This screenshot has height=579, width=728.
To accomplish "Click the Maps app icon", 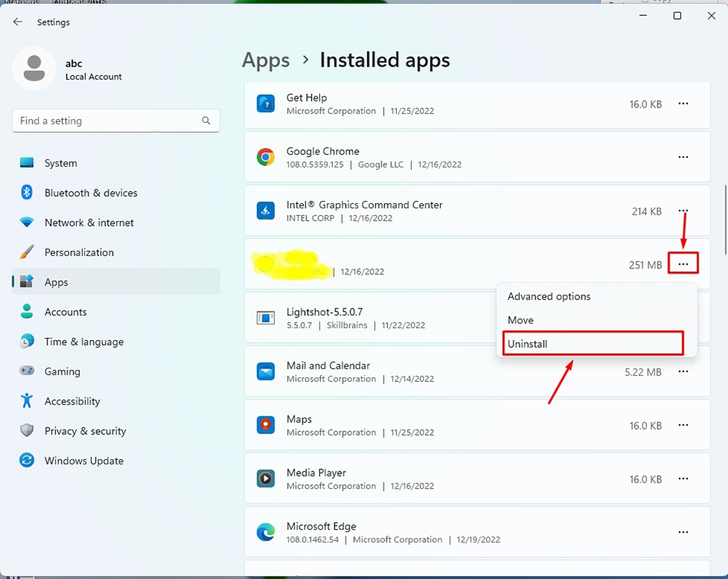I will [265, 425].
